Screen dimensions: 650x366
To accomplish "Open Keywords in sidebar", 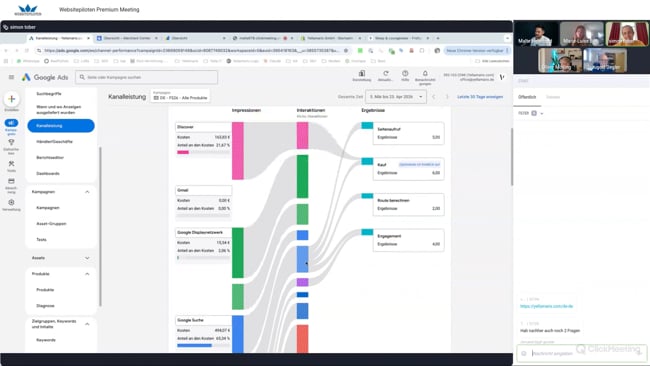I will [x=46, y=340].
